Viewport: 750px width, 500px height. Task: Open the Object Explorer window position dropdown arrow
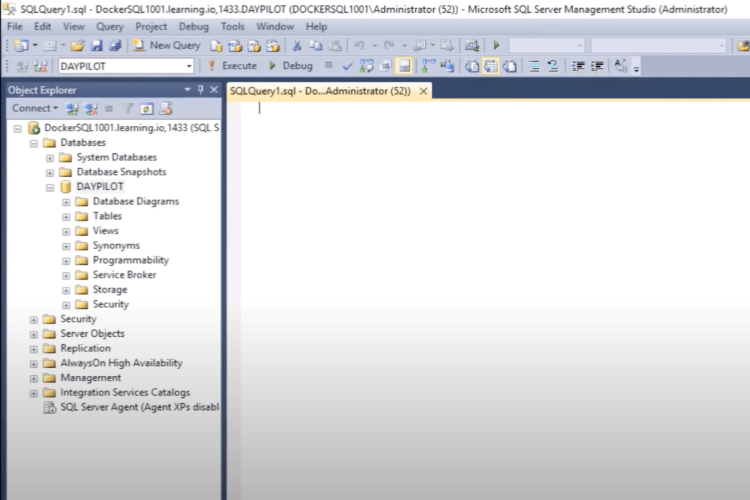(187, 89)
